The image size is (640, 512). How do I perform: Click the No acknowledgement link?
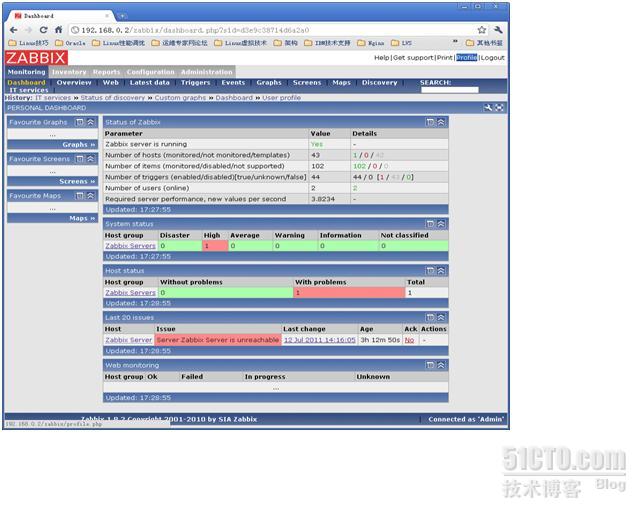(x=409, y=340)
